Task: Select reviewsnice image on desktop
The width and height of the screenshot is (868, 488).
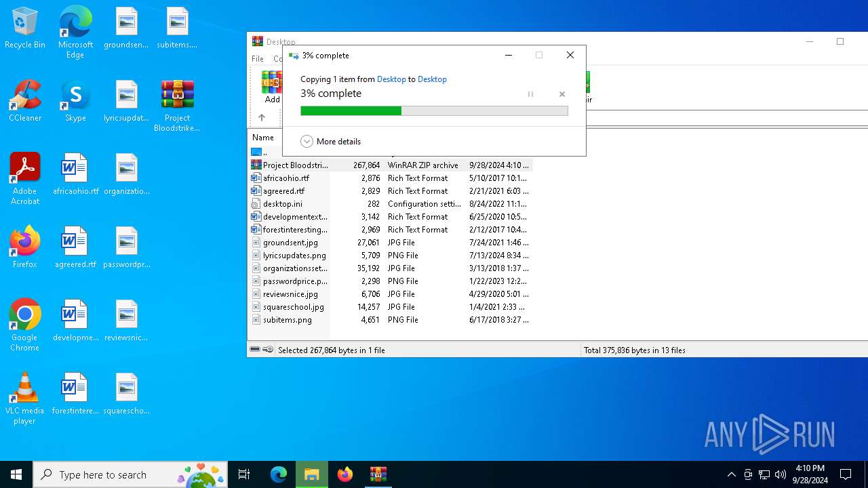Action: point(126,321)
